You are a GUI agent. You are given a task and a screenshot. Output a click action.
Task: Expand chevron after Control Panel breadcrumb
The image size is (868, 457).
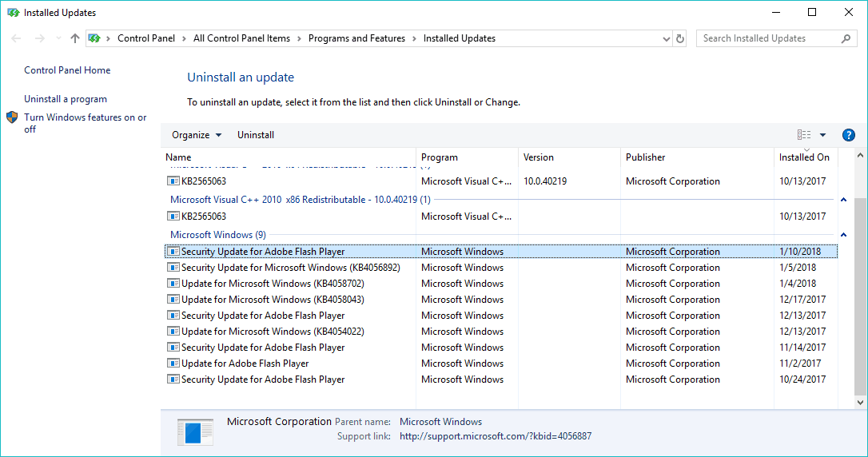[x=185, y=38]
